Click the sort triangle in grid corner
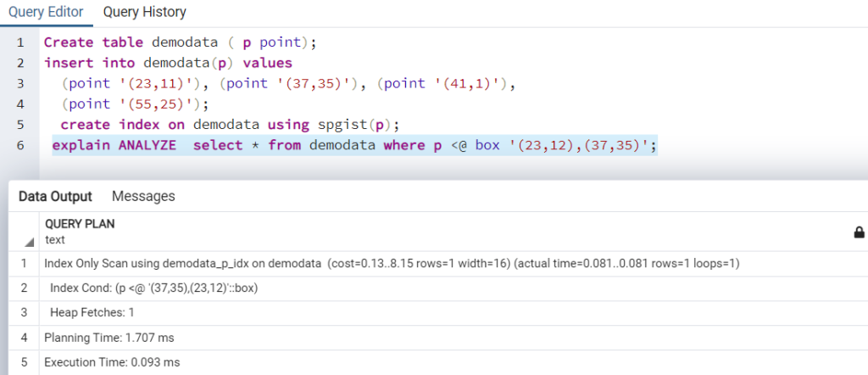This screenshot has height=375, width=868. coord(30,242)
